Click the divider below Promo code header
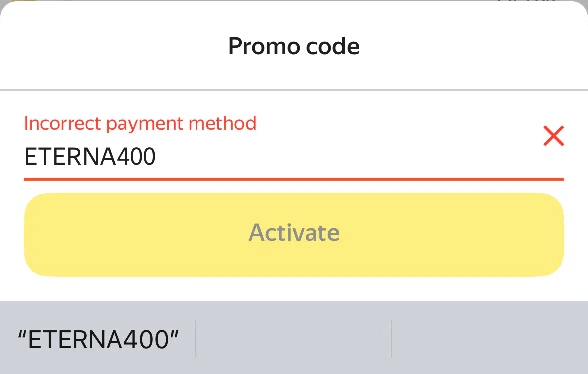The height and width of the screenshot is (374, 588). 294,90
